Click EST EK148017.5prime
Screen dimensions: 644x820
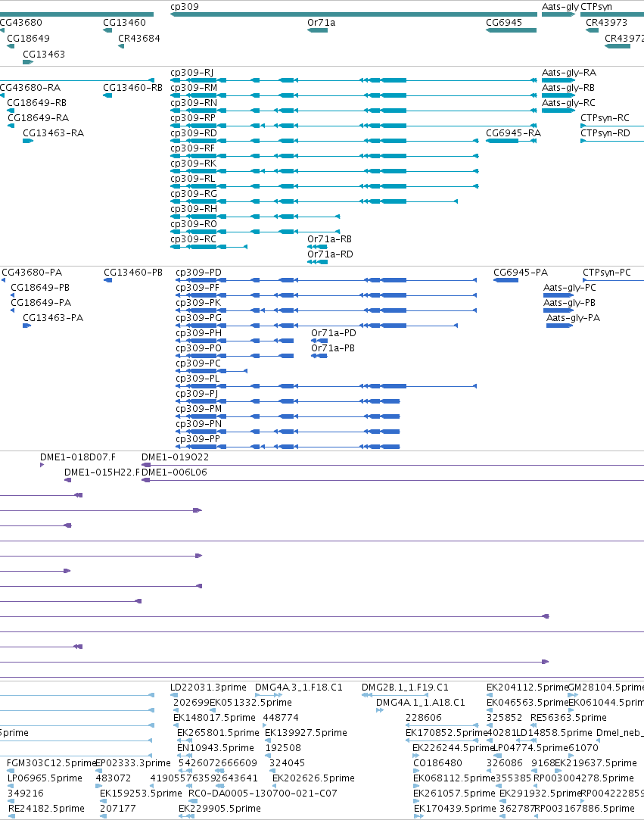pyautogui.click(x=214, y=717)
